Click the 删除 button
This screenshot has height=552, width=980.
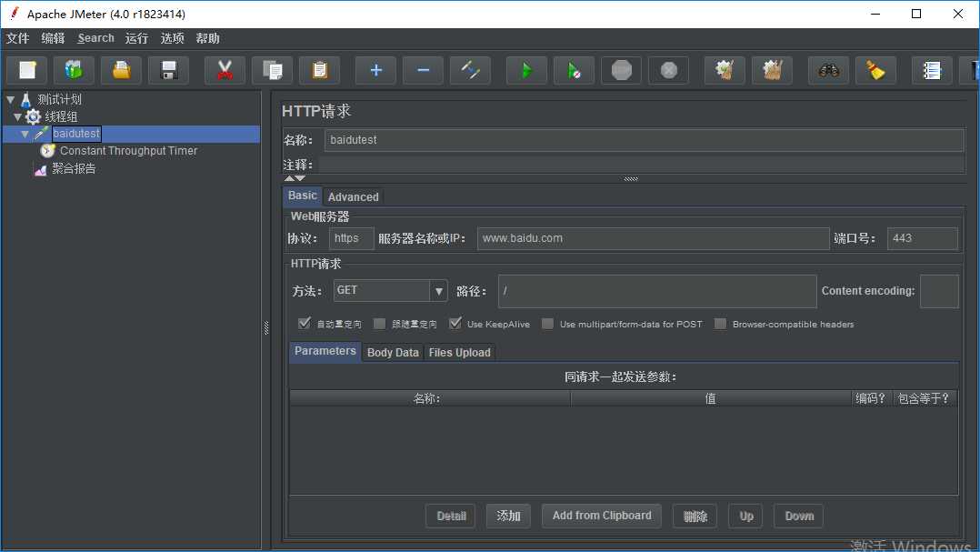point(695,516)
